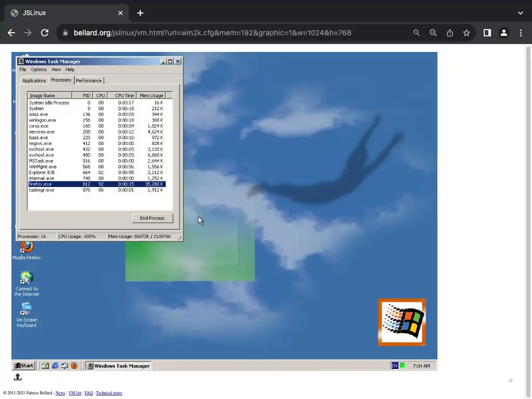This screenshot has height=399, width=532.
Task: Open Chrome share icon in address bar
Action: [x=450, y=33]
